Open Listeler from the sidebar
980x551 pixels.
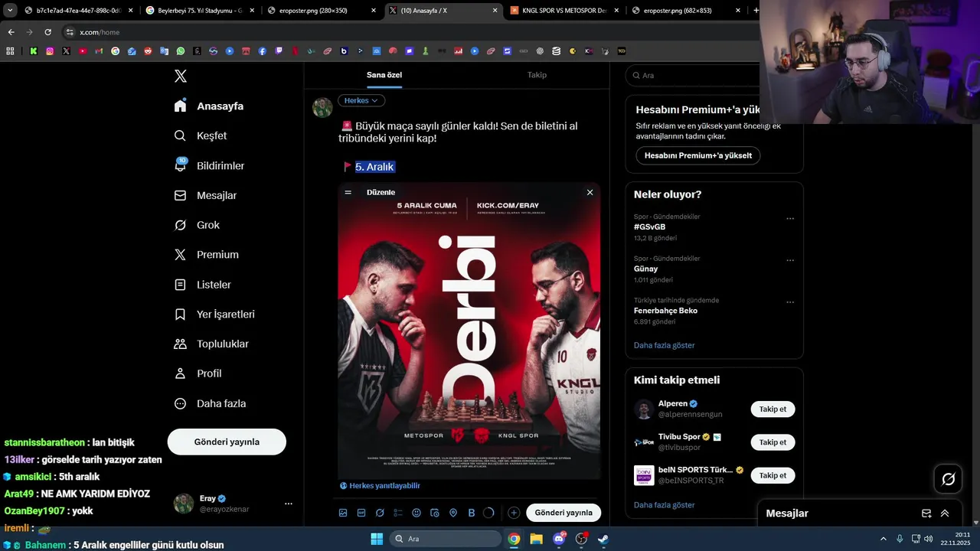click(202, 284)
